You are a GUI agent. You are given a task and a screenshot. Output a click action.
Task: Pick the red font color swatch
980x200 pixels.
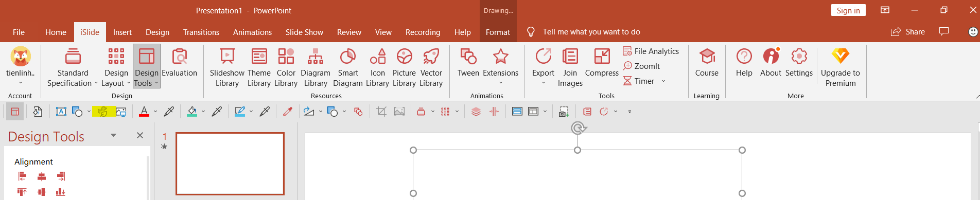(x=144, y=112)
